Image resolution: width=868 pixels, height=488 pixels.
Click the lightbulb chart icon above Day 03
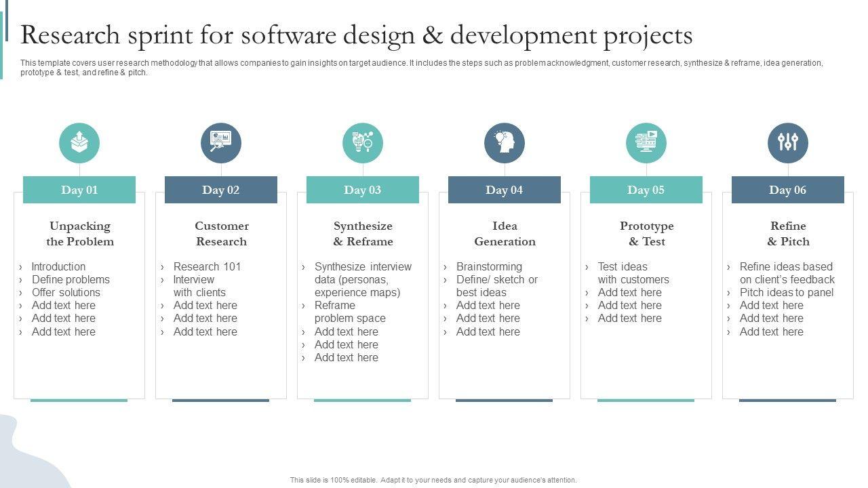(363, 143)
